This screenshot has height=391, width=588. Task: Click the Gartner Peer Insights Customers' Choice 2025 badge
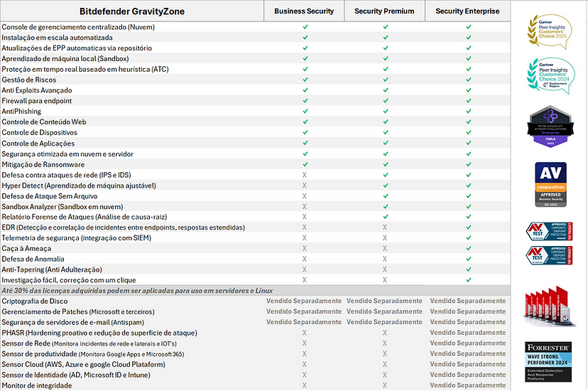[x=550, y=31]
